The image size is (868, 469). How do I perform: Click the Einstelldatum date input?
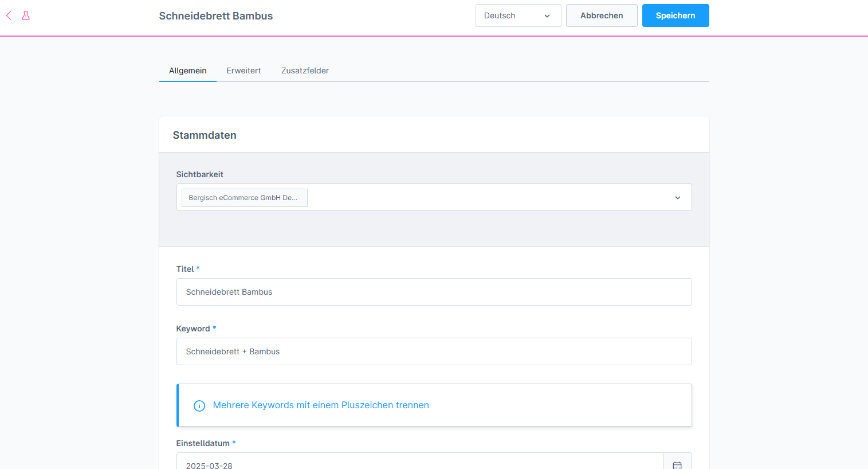[418, 463]
